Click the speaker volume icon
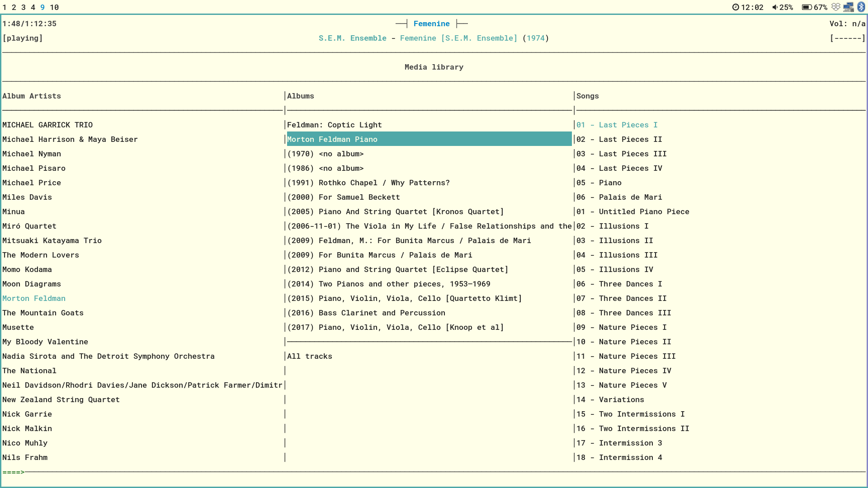The width and height of the screenshot is (868, 488). (x=775, y=7)
